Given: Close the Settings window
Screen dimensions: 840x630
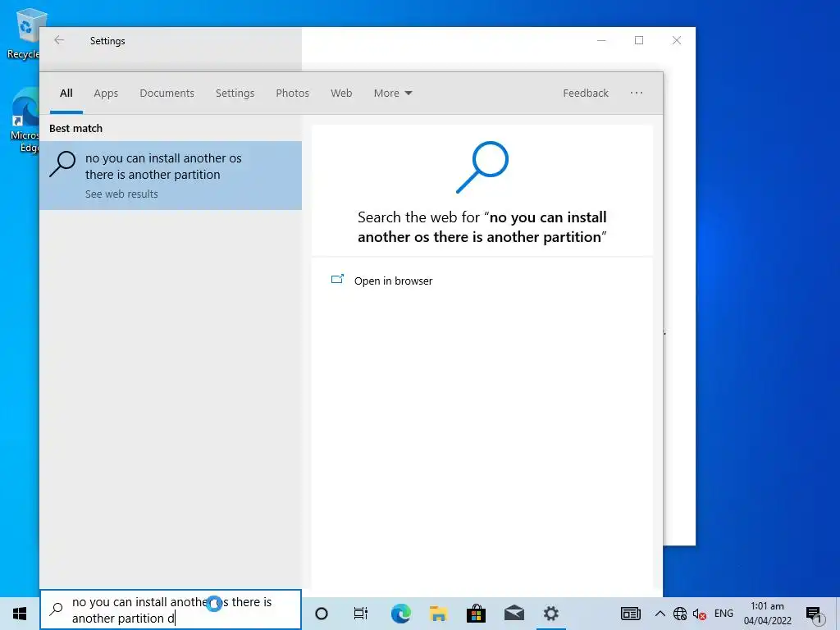Looking at the screenshot, I should [x=677, y=40].
